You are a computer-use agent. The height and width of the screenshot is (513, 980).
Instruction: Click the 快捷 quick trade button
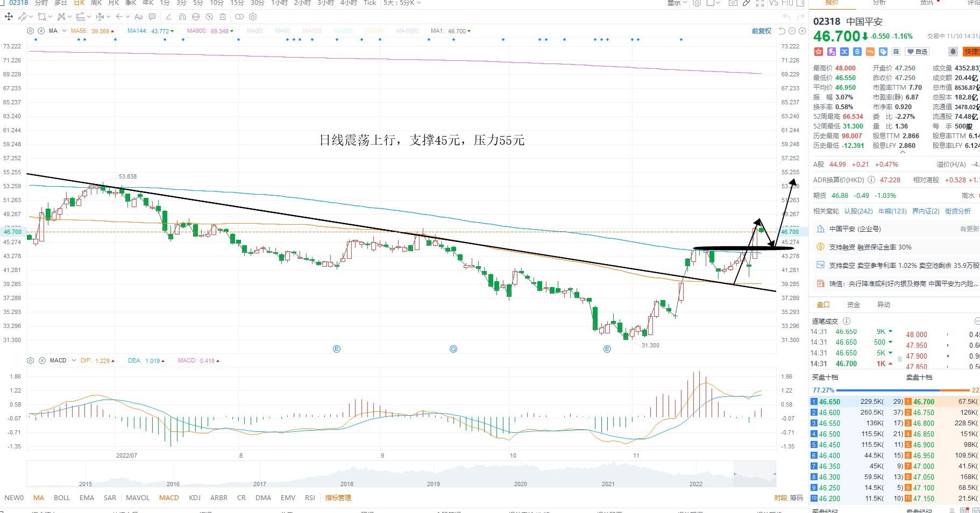pyautogui.click(x=971, y=52)
